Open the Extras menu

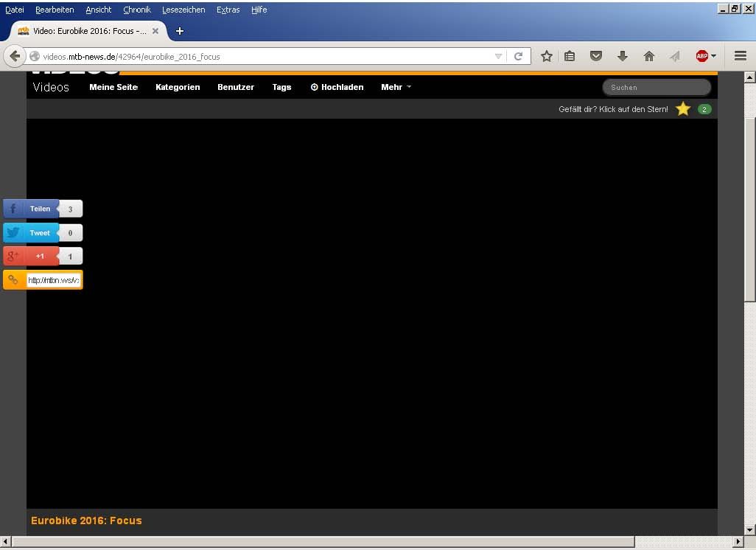point(228,10)
